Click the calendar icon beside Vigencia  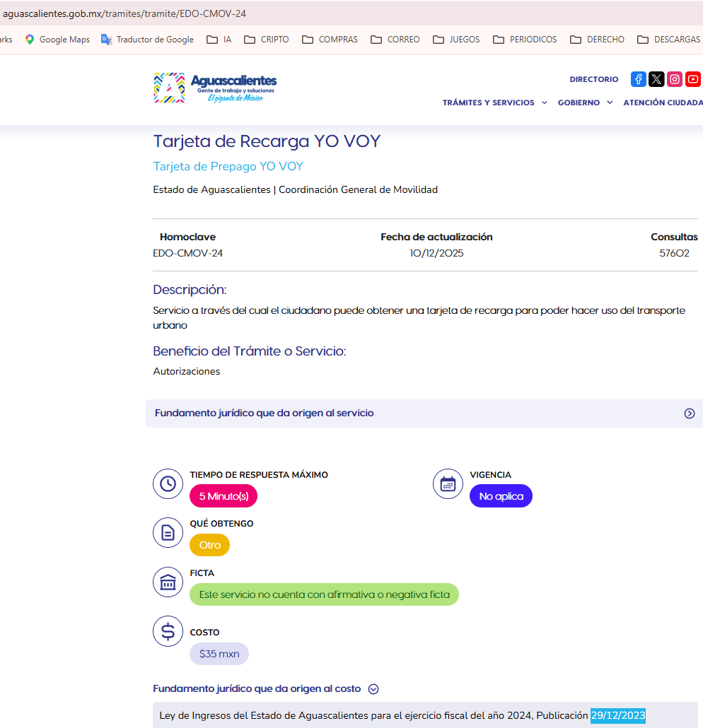pyautogui.click(x=448, y=483)
